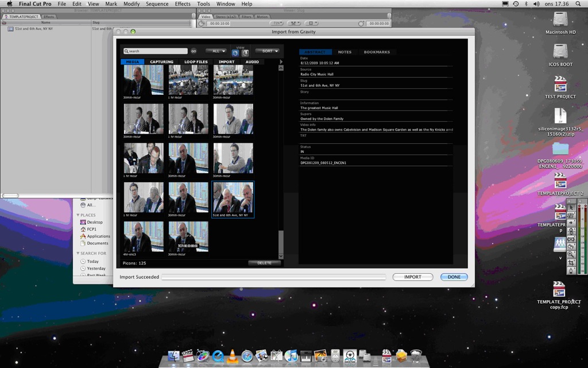Click the DELETE button below picons

[264, 263]
